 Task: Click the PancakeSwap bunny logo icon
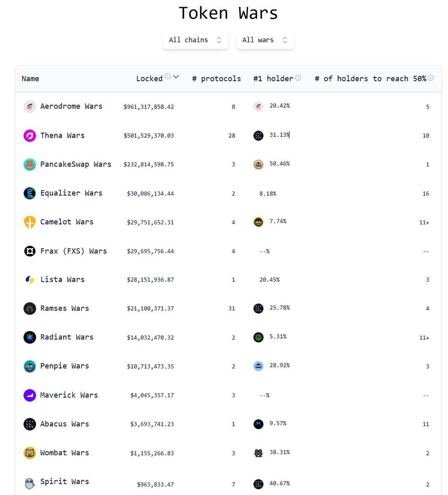coord(29,164)
